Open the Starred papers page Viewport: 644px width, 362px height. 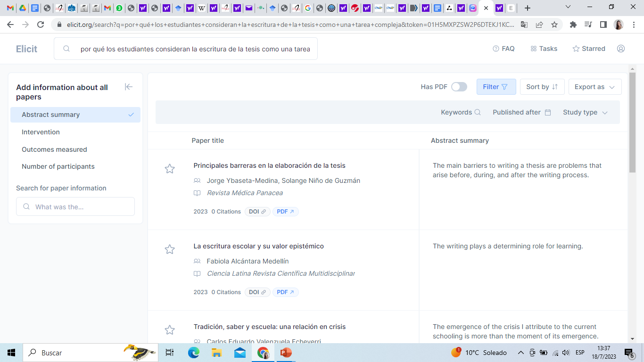pos(589,49)
